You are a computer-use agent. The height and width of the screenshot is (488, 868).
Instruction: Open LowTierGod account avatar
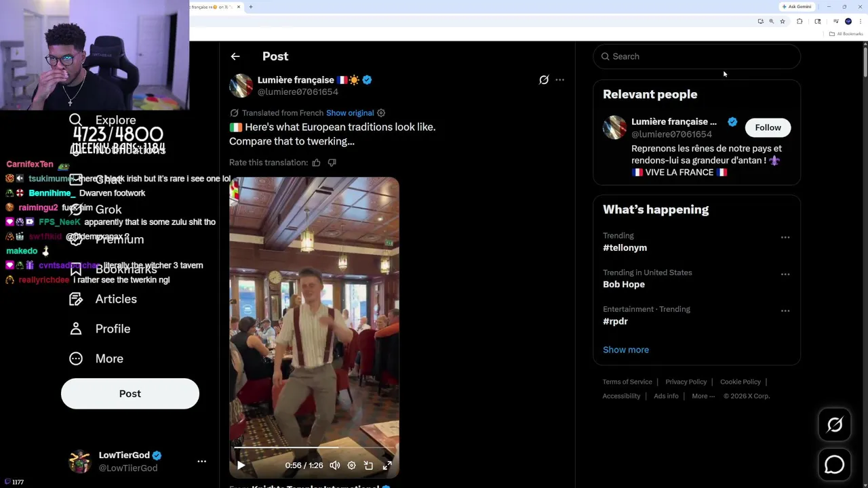point(80,462)
